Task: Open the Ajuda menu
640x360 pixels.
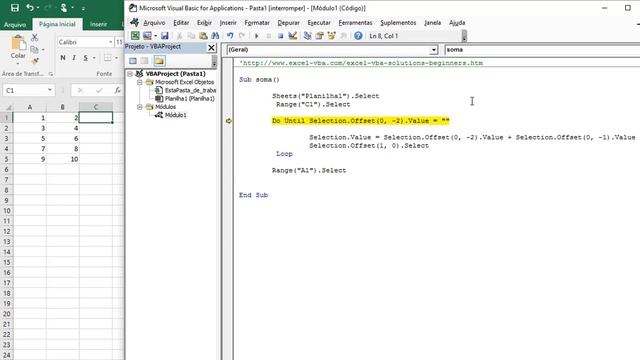Action: [457, 23]
